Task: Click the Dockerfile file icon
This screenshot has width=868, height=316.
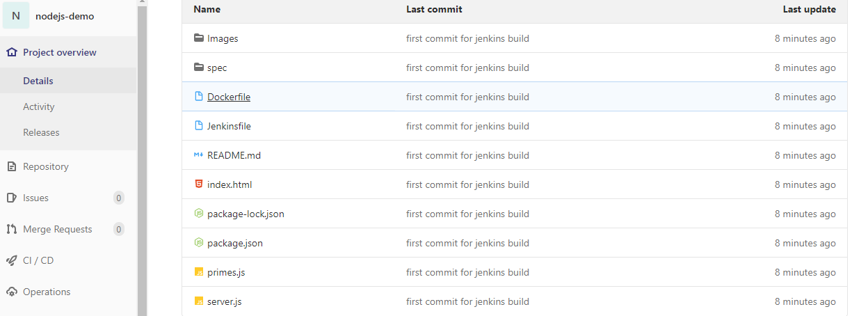Action: click(198, 97)
